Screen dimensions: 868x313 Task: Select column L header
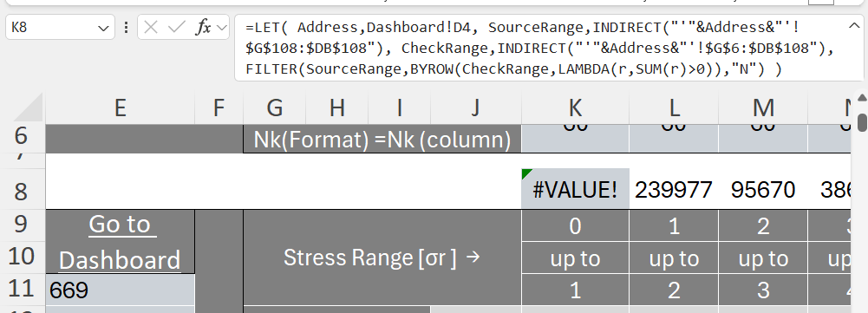click(674, 108)
